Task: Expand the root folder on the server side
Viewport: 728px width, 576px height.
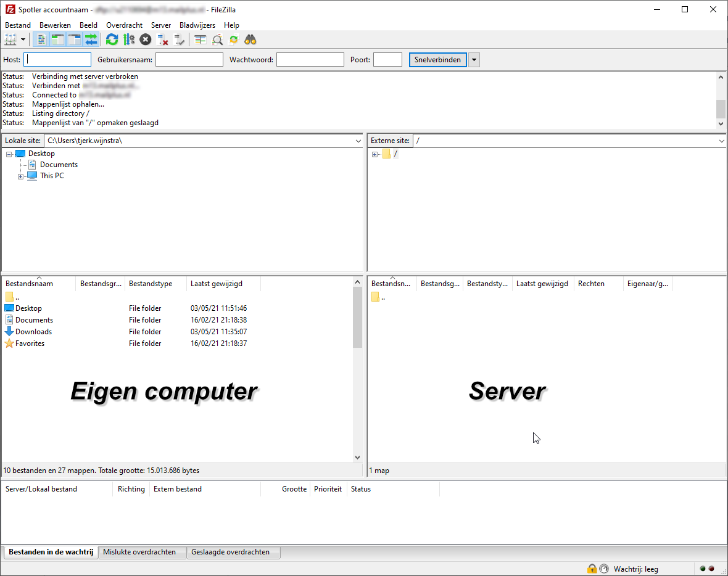Action: pyautogui.click(x=375, y=154)
